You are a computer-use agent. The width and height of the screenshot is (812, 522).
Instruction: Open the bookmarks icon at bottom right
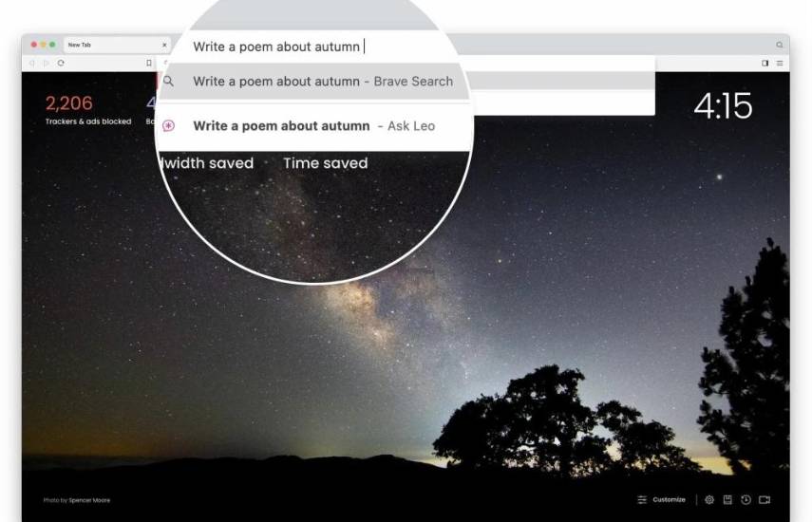point(727,500)
